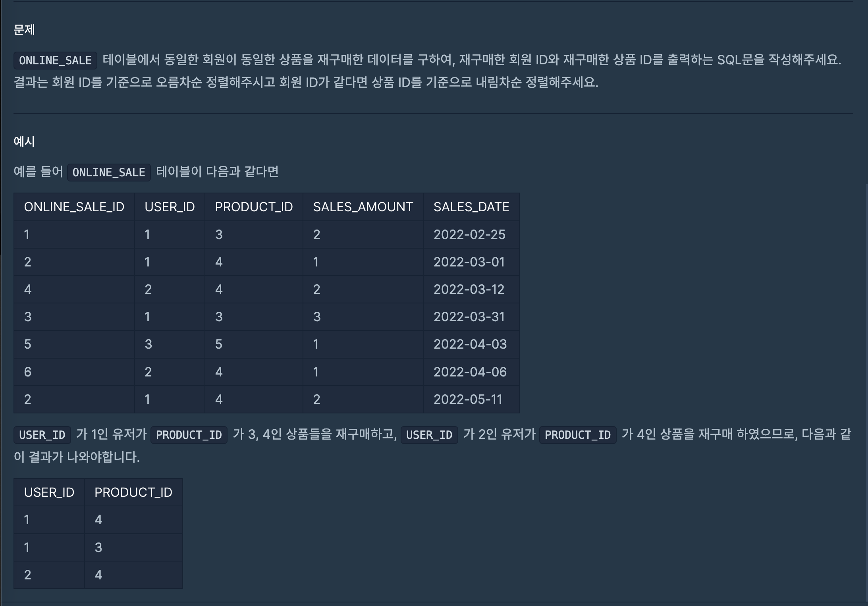Click the first USER_ID code tag in the explanation
This screenshot has width=868, height=606.
(42, 435)
